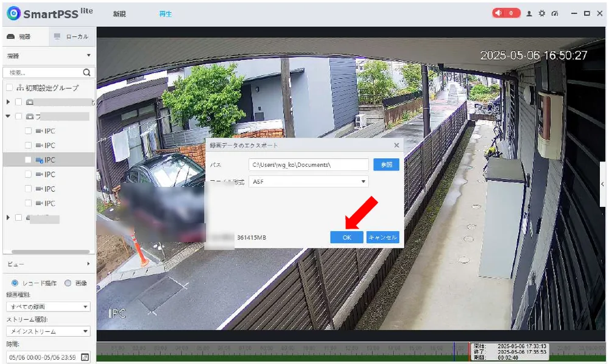Click the 参照 browse button
Viewport: 609px width, 364px height.
click(386, 164)
